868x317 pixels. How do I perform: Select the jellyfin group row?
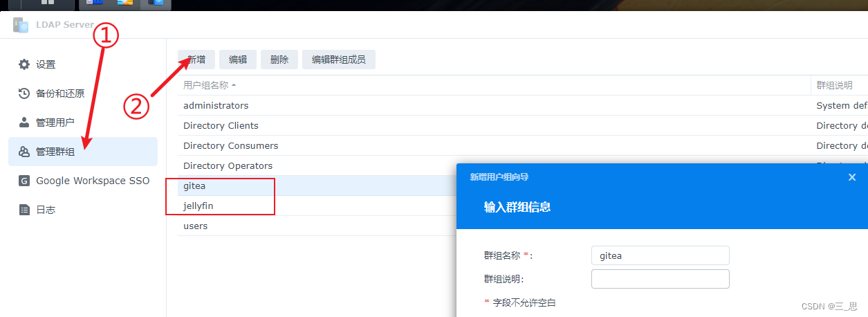click(317, 206)
